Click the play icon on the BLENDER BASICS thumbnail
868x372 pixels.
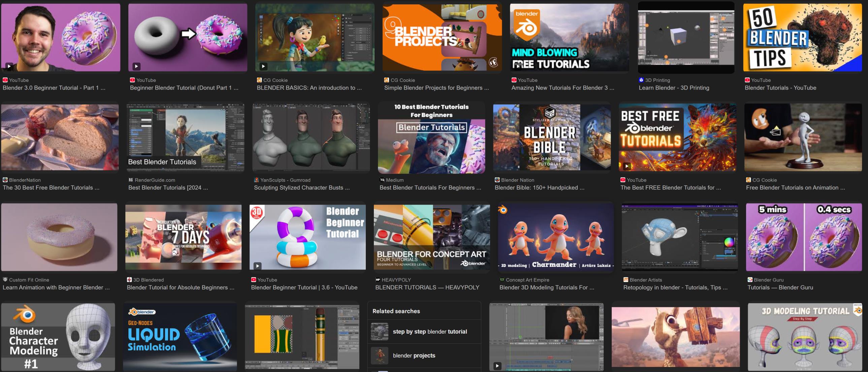coord(263,66)
